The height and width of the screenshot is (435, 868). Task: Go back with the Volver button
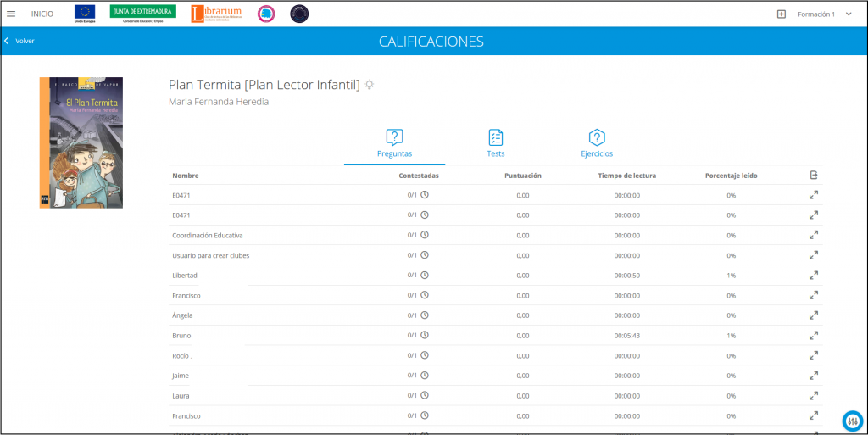(20, 41)
